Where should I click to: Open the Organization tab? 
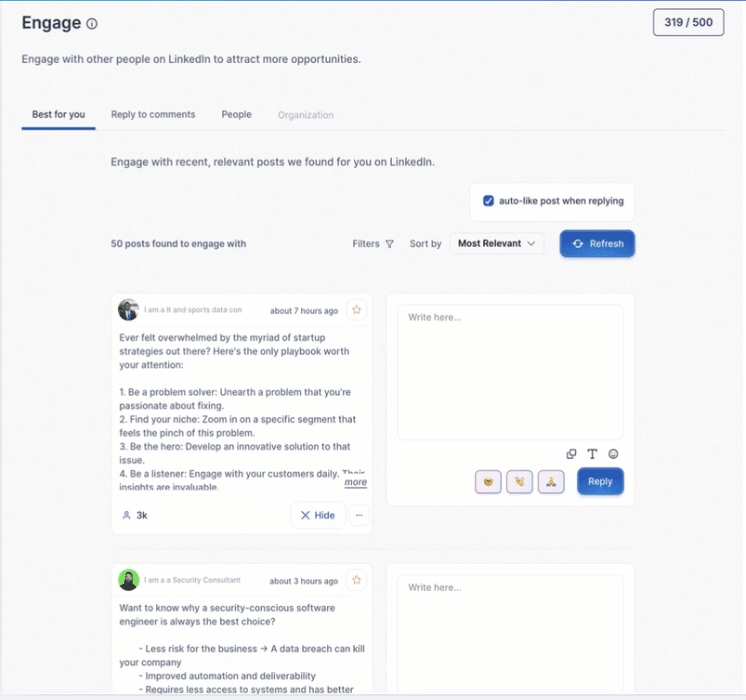(305, 115)
